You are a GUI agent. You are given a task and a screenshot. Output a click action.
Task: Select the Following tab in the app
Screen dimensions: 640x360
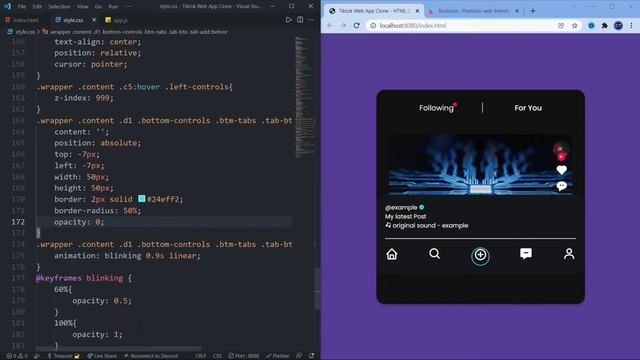tap(436, 108)
